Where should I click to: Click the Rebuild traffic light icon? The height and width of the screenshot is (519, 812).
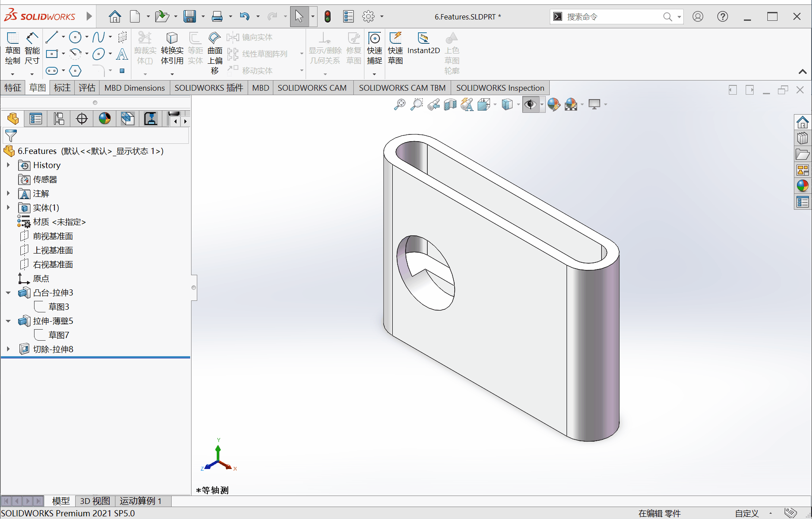328,17
